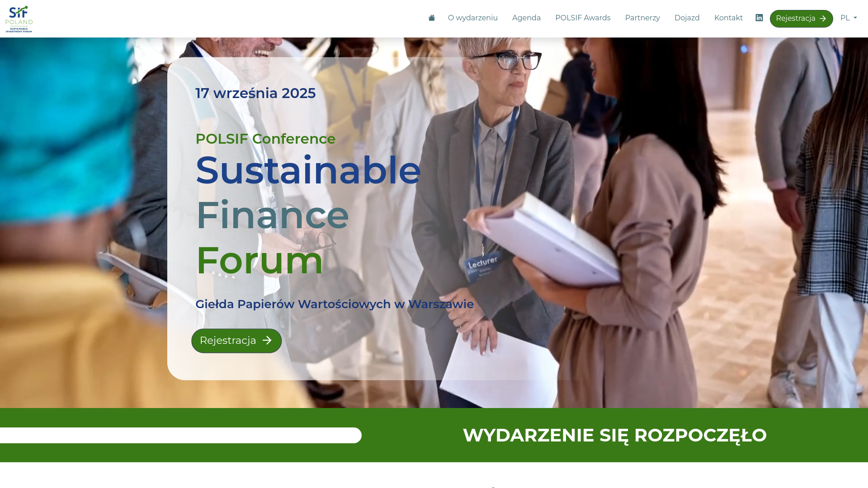The image size is (868, 488).
Task: Select the Partnerzy menu item
Action: (642, 18)
